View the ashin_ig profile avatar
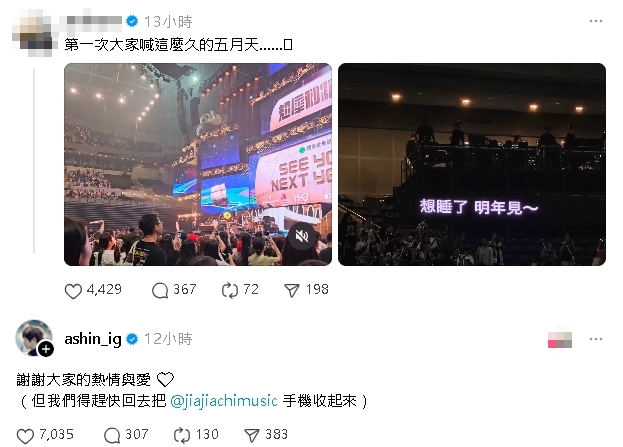This screenshot has height=447, width=623. pyautogui.click(x=34, y=338)
